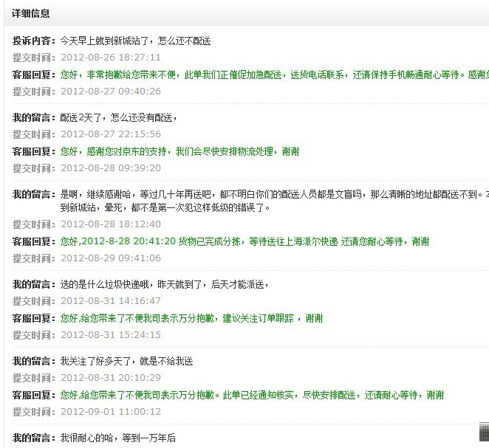The width and height of the screenshot is (489, 448).
Task: Click timestamp 2012-08-29 09:41:06
Action: point(111,258)
